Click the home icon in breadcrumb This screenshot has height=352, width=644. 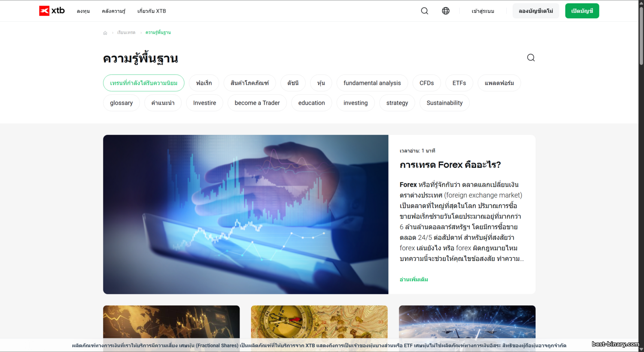pos(105,33)
